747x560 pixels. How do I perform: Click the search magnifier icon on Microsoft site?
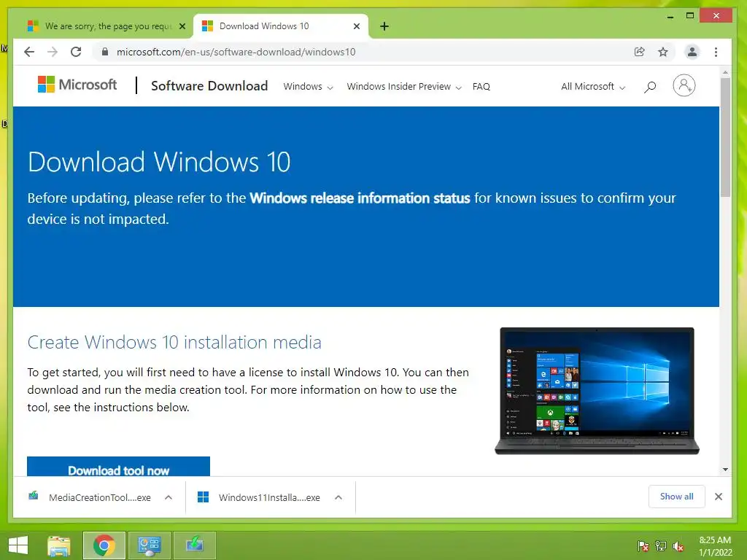click(650, 87)
